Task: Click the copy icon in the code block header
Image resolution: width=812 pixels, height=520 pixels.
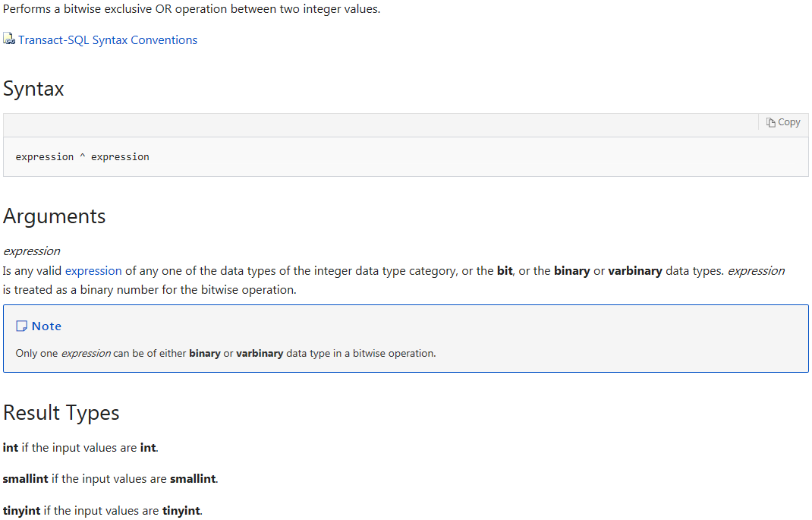Action: click(771, 121)
